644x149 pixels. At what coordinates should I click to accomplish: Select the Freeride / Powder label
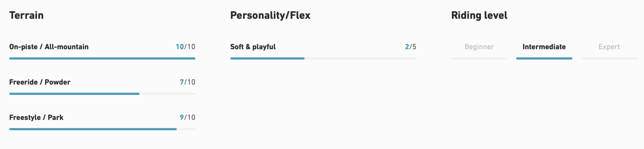[40, 82]
